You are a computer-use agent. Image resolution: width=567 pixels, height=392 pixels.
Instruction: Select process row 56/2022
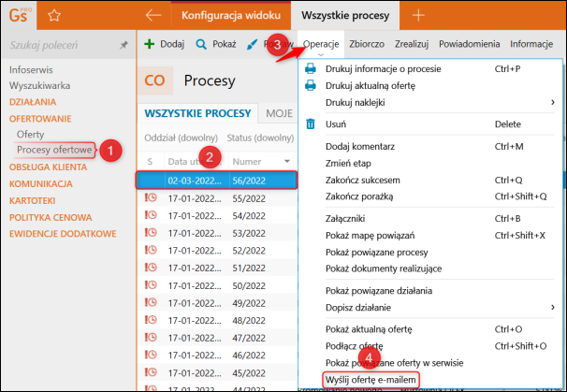[217, 180]
